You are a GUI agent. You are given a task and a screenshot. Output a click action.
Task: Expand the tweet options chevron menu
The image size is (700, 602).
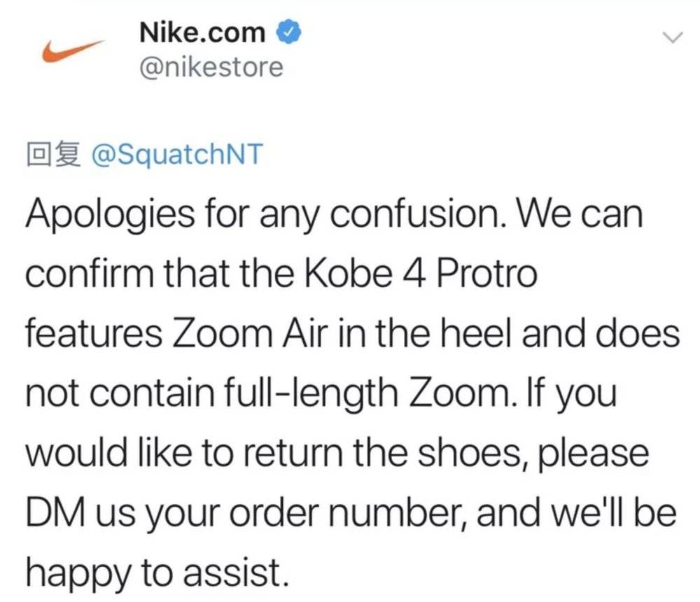coord(672,38)
